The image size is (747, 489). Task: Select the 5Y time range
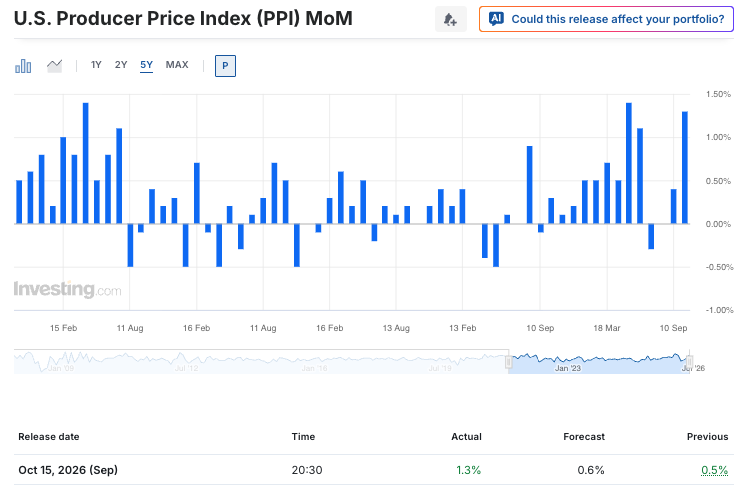click(146, 65)
